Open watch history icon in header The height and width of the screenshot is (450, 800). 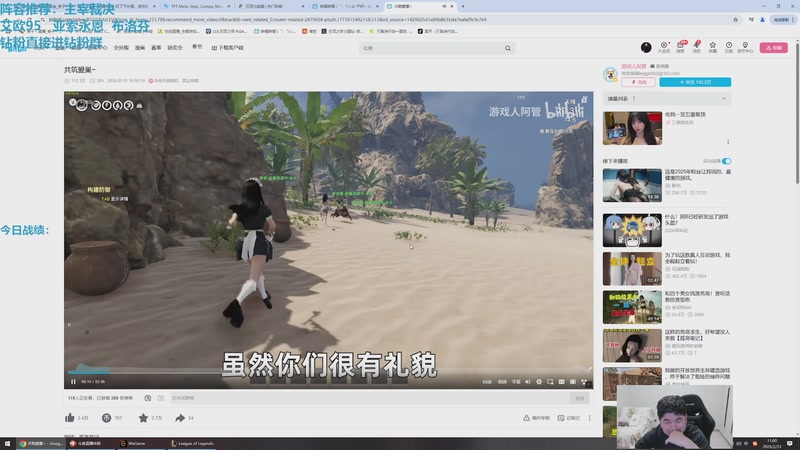[729, 47]
